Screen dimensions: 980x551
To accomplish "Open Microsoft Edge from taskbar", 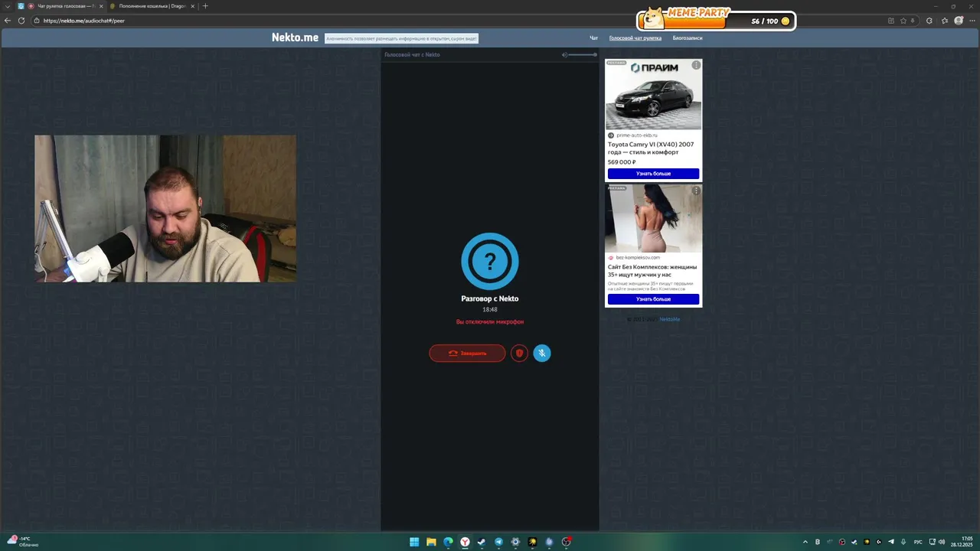I will point(448,542).
